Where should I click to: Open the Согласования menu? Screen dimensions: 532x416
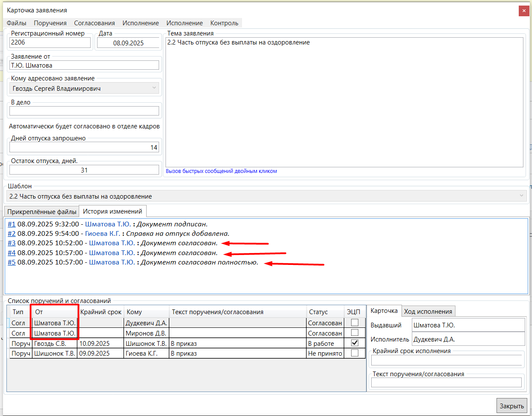[x=95, y=23]
